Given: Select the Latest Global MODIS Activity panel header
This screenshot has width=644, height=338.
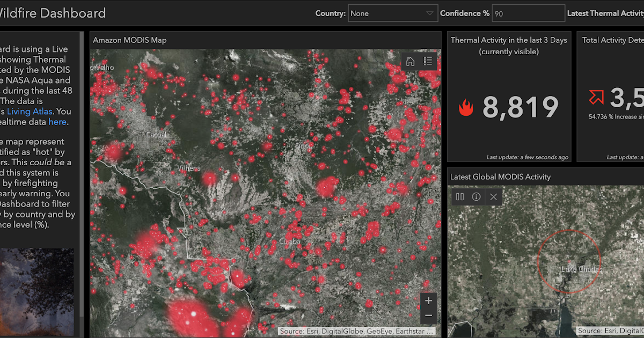Looking at the screenshot, I should (x=500, y=177).
